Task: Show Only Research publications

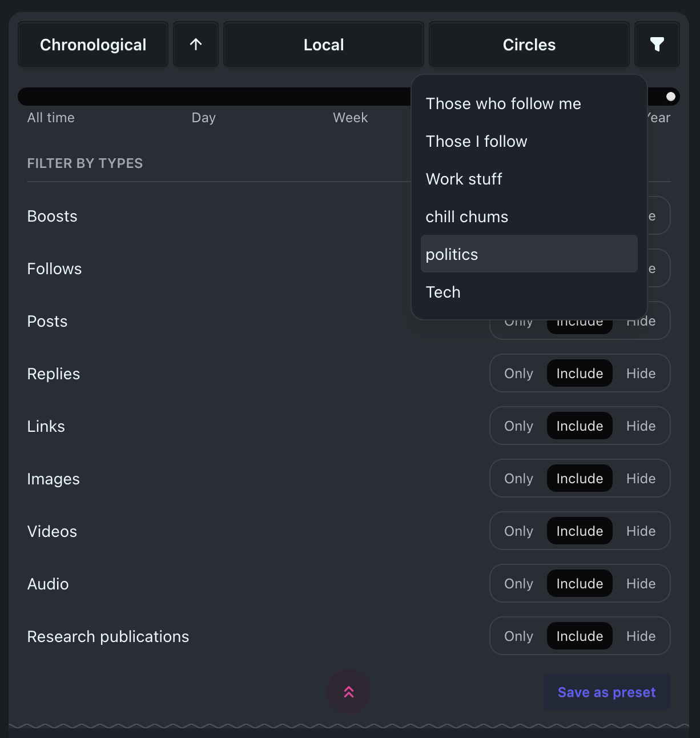Action: [518, 636]
